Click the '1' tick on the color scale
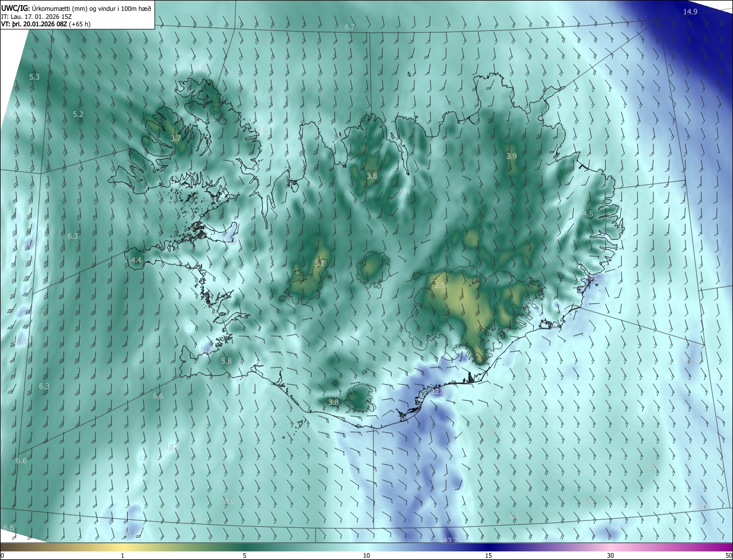This screenshot has height=560, width=733. pos(123,555)
